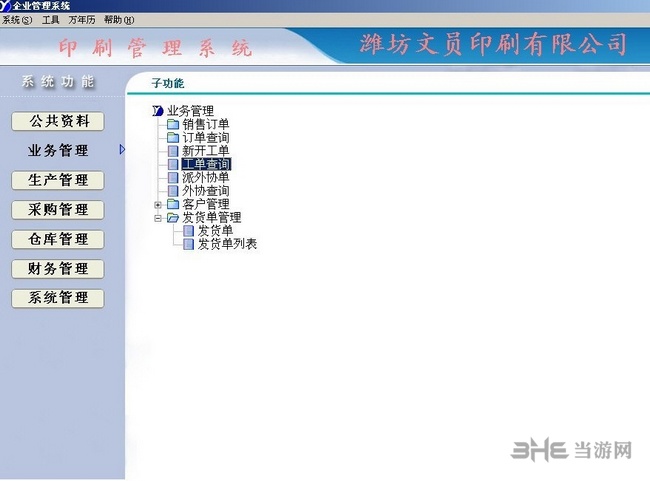This screenshot has height=481, width=650.
Task: Click the 业务管理 root node icon
Action: (158, 111)
